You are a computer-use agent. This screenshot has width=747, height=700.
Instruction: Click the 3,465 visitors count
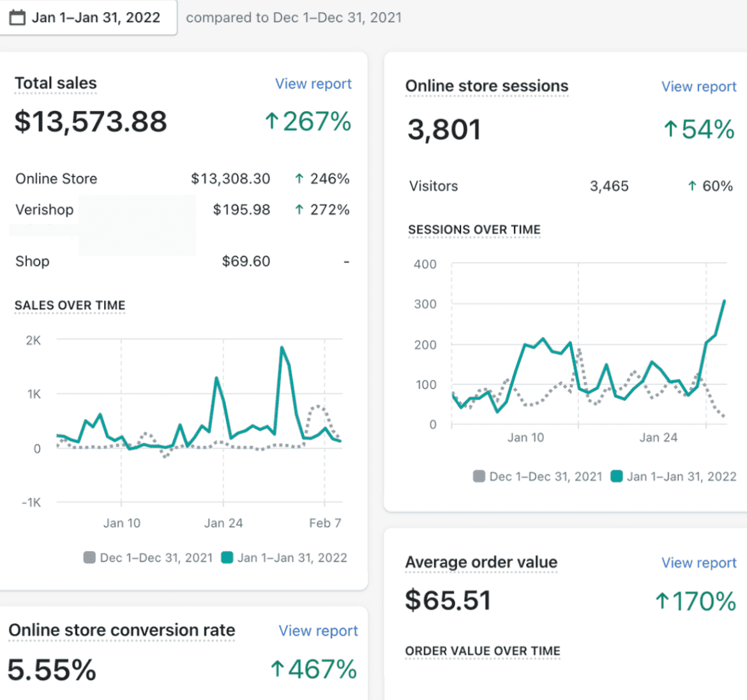click(x=609, y=186)
